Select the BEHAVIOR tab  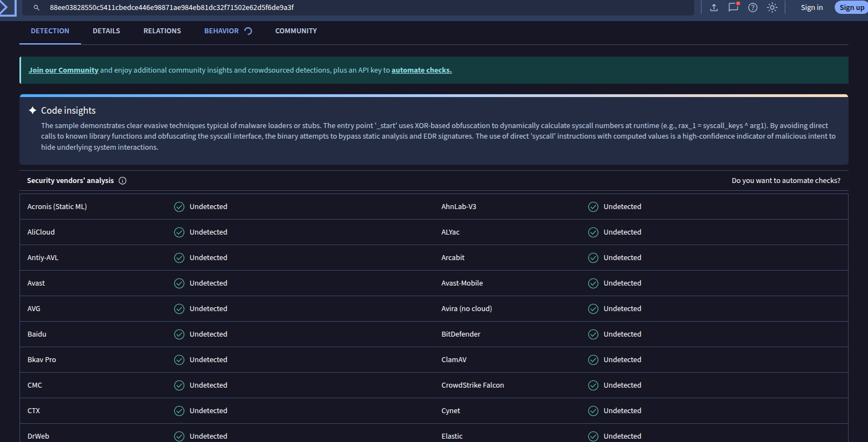[221, 31]
